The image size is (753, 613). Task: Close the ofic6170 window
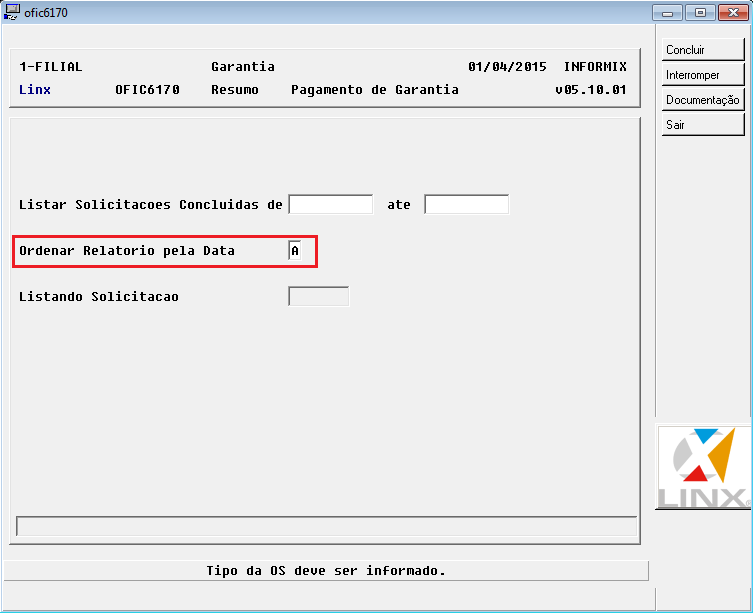[x=733, y=12]
